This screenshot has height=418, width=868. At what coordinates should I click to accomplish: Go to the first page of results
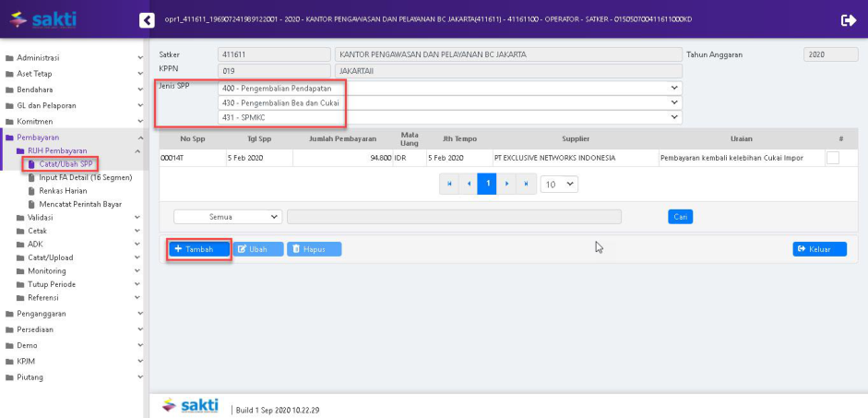pyautogui.click(x=449, y=184)
